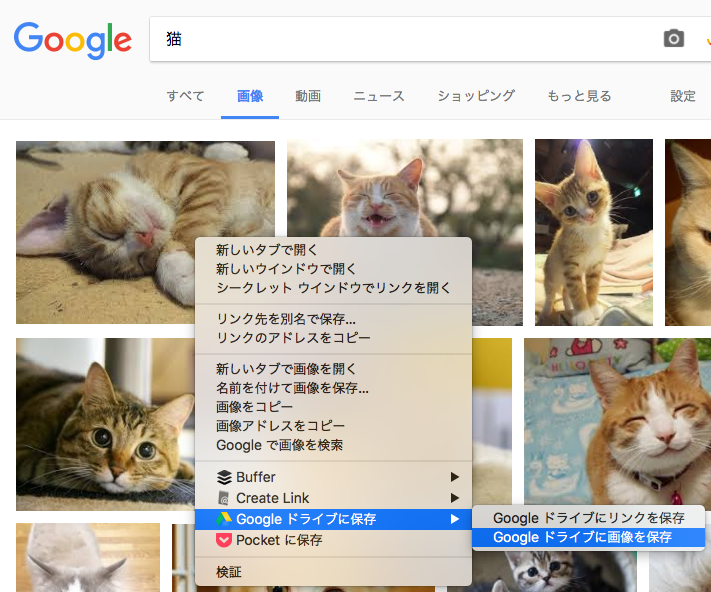Click the Create Link extension icon

tap(224, 498)
